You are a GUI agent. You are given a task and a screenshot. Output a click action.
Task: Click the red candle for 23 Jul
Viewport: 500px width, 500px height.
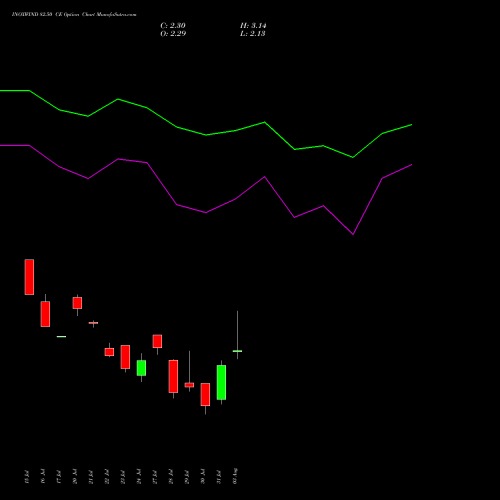click(125, 357)
